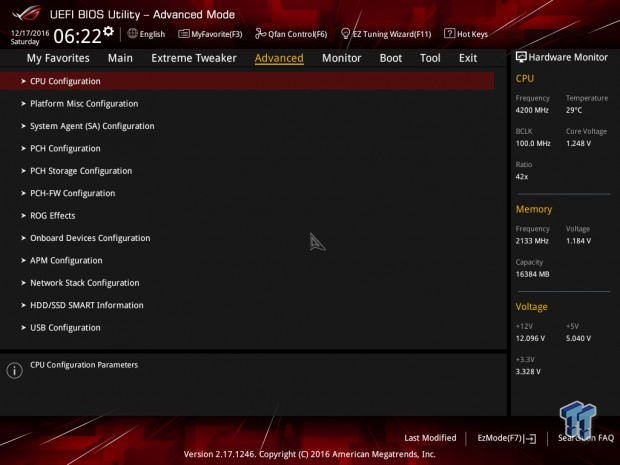Open the My Favorites tab
Viewport: 620px width, 465px height.
coord(58,58)
